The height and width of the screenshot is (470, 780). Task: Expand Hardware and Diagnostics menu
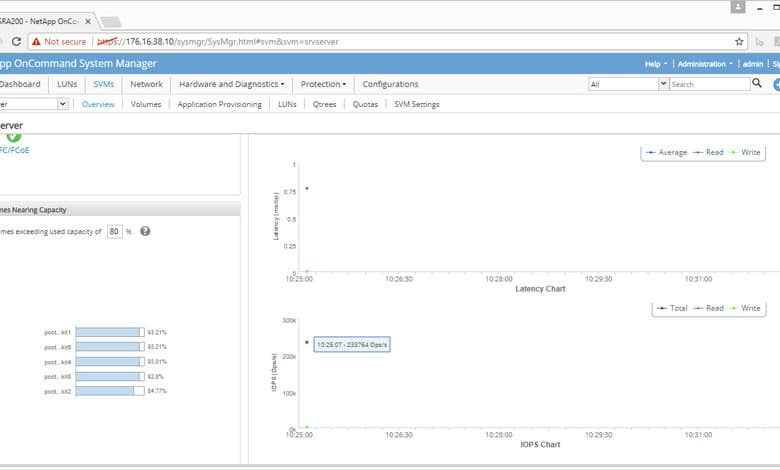(x=232, y=84)
